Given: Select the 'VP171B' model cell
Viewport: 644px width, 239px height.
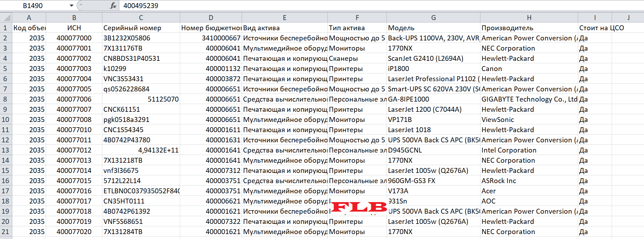Looking at the screenshot, I should pyautogui.click(x=433, y=119).
